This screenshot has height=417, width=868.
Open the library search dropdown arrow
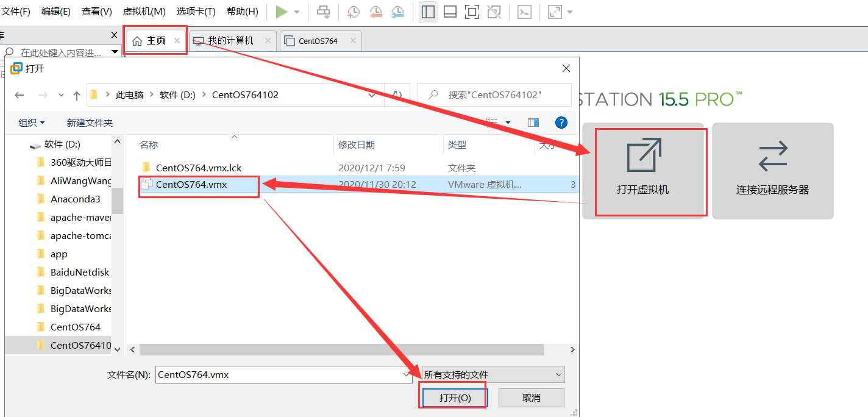[115, 53]
